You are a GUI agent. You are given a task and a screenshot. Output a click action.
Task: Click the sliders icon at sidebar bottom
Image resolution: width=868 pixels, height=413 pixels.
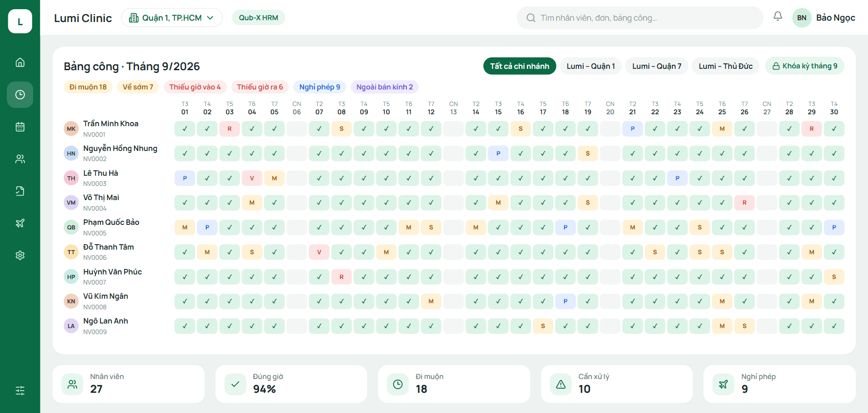pos(20,391)
